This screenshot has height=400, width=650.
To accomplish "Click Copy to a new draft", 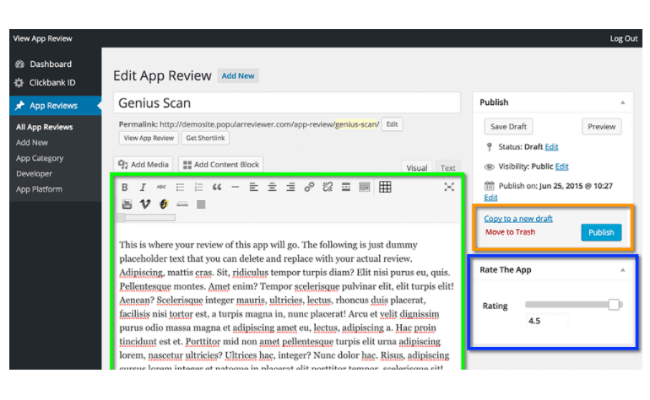I will (518, 218).
